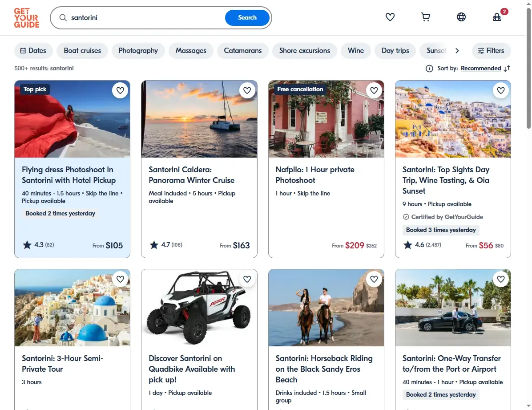Click Certified by GetYourGuide label
This screenshot has height=410, width=532.
[x=443, y=217]
